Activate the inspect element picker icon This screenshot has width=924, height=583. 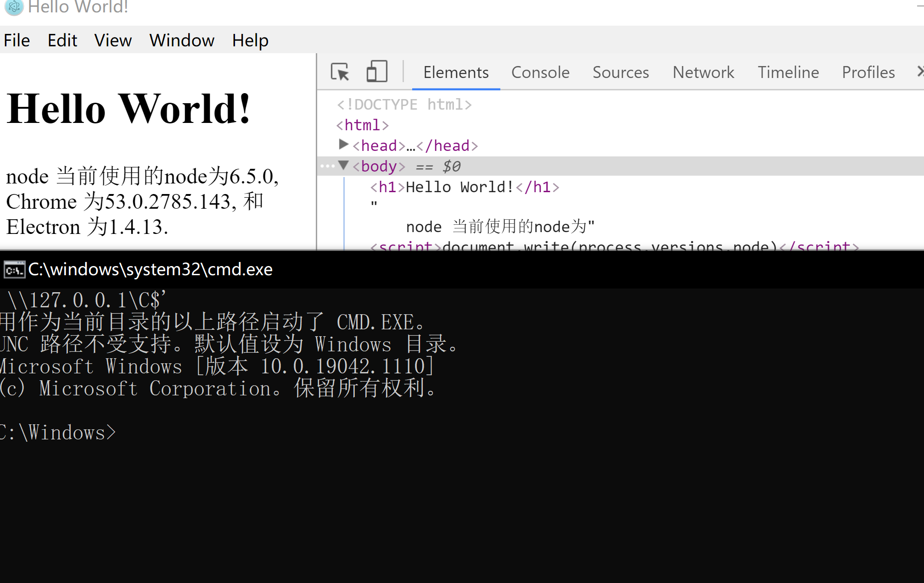pos(340,72)
